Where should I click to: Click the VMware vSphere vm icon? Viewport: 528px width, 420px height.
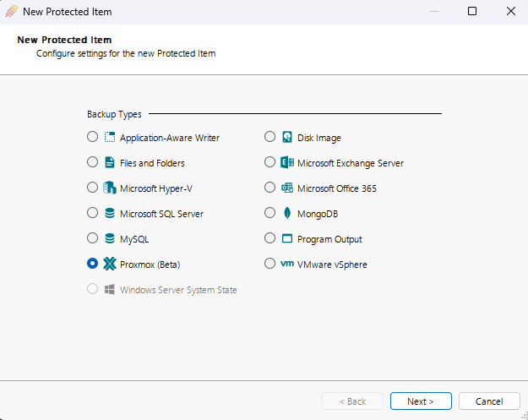point(287,264)
